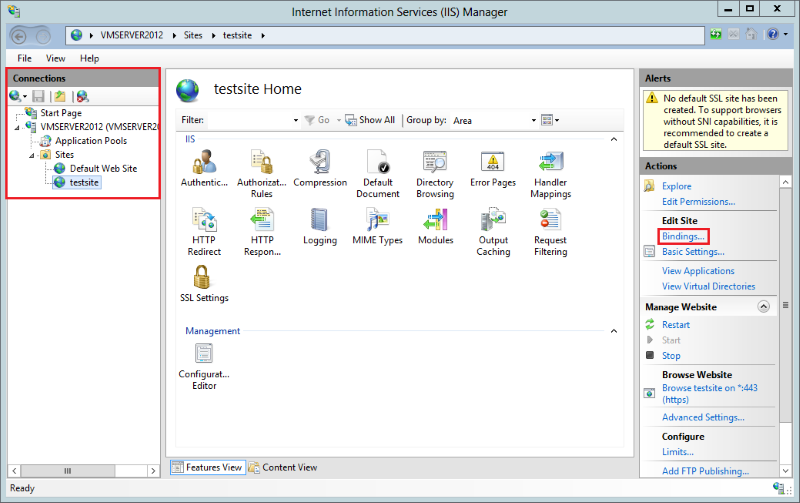Switch to Features View tab
The image size is (800, 503).
click(x=207, y=467)
